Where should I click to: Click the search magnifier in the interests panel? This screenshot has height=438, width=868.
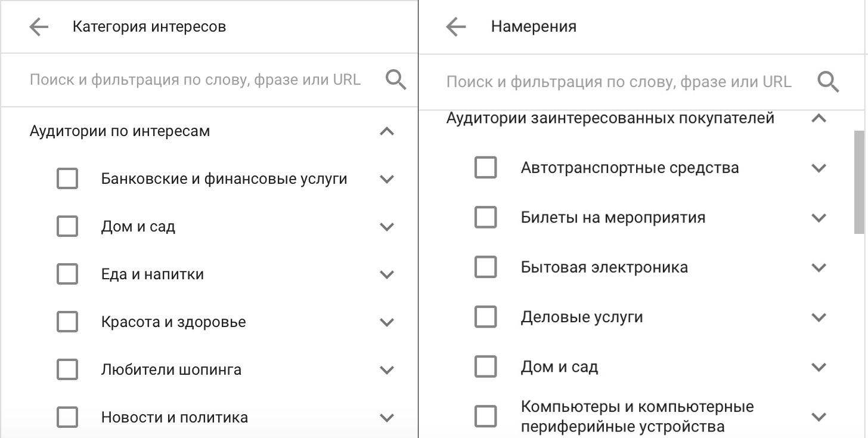tap(395, 79)
